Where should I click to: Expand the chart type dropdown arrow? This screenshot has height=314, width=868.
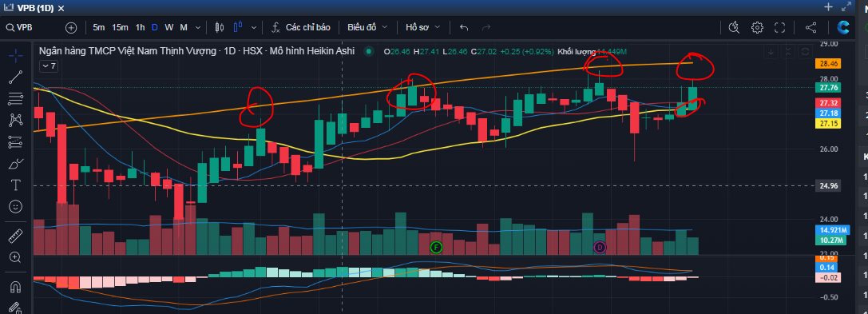[x=254, y=27]
